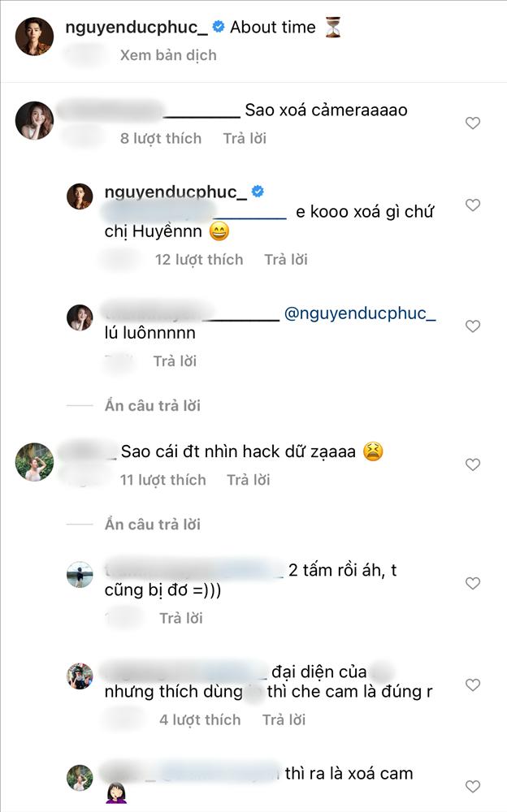Click the verified badge on nguyenducphuc_'s reply

click(x=258, y=191)
